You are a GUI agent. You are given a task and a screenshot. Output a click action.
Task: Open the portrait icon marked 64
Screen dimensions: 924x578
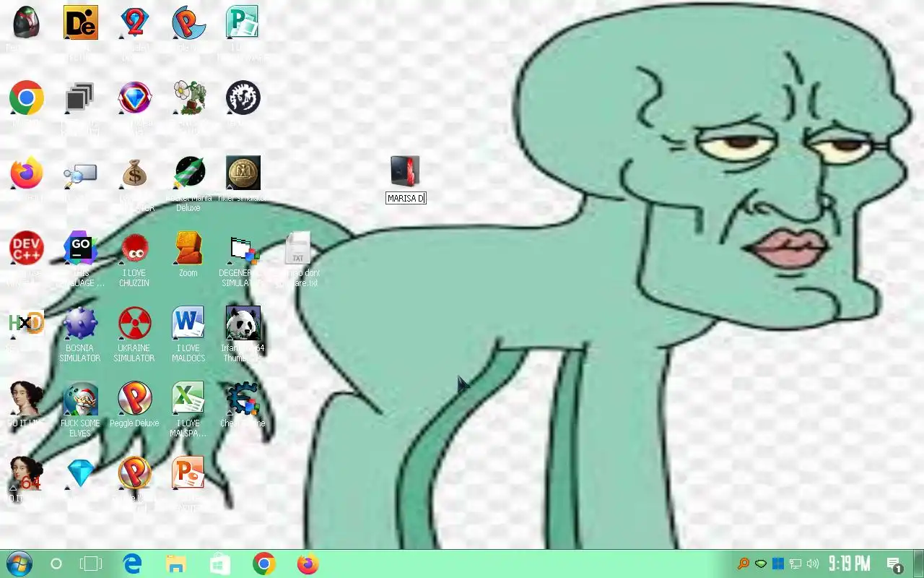[26, 473]
